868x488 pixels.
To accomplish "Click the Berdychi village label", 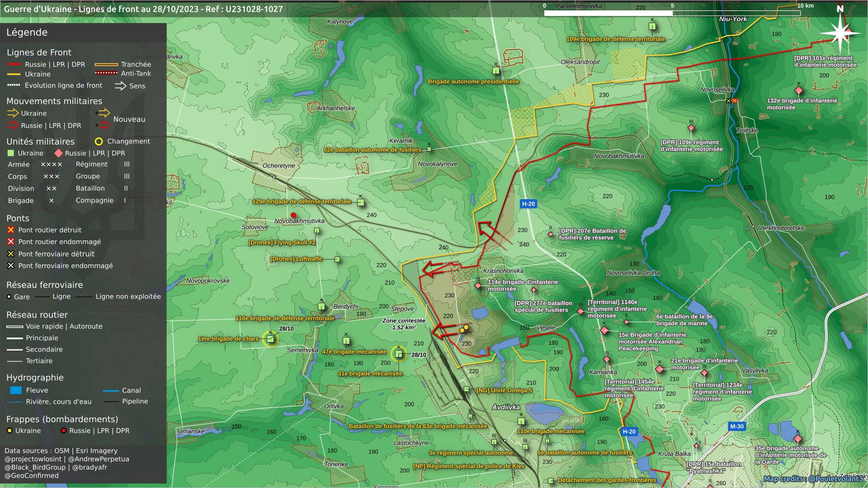I will (346, 306).
